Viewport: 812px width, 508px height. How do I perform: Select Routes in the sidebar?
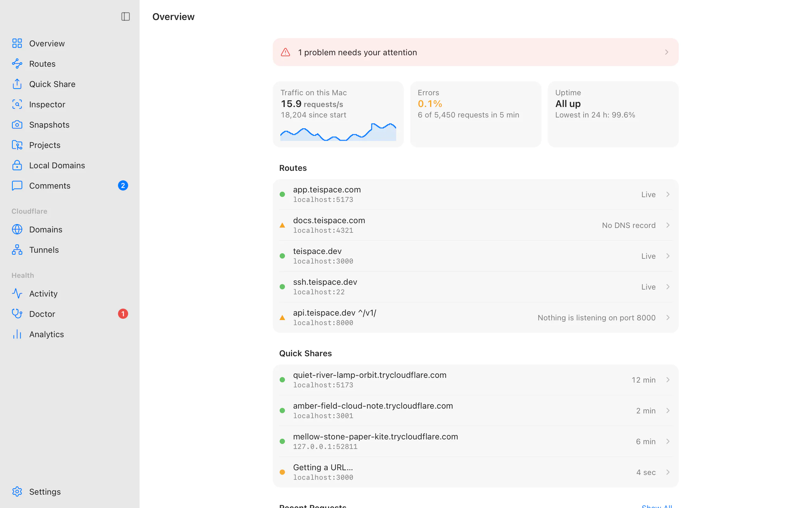click(70, 63)
